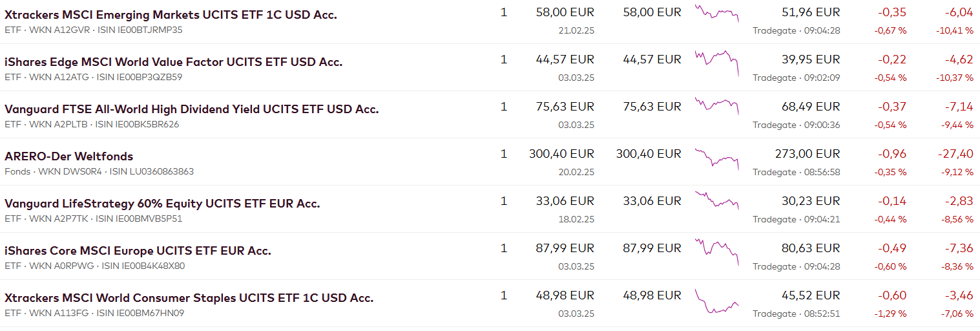Click daily change -0,60 for Consumer Staples

[891, 295]
